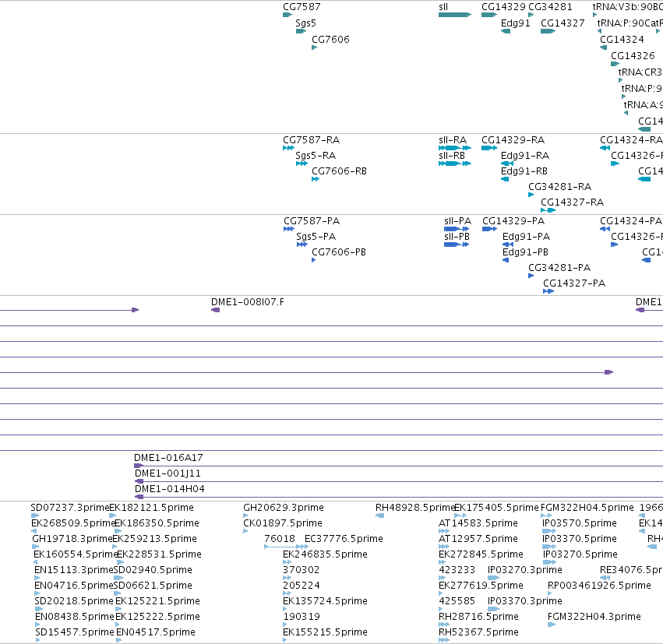The width and height of the screenshot is (663, 644).
Task: Select the CG14327 gene label
Action: click(x=562, y=23)
